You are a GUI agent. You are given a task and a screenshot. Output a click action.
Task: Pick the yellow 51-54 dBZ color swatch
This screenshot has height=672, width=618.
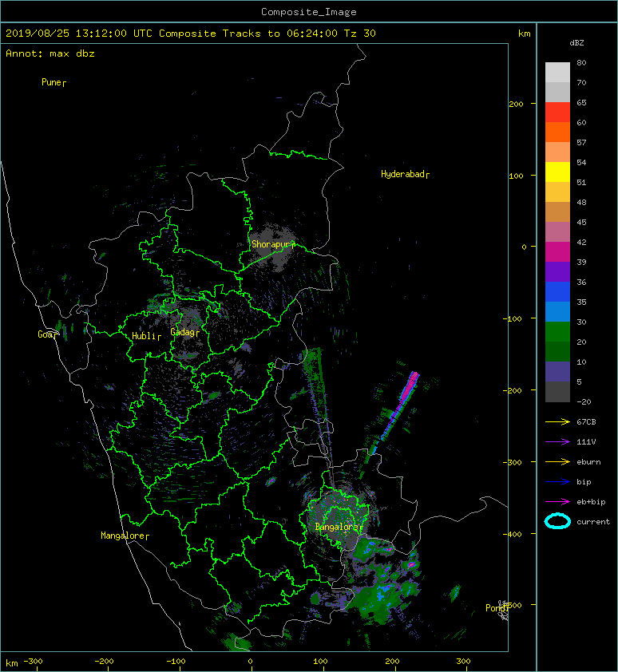pos(557,172)
